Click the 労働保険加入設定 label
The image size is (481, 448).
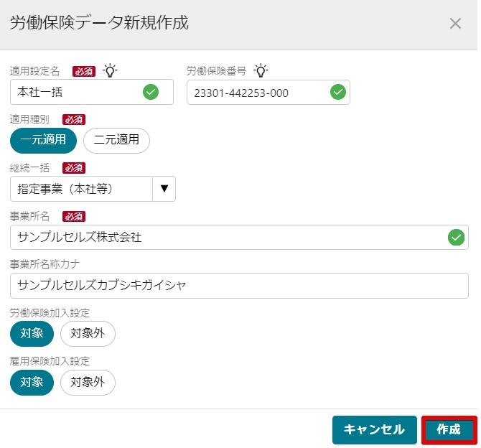point(50,313)
